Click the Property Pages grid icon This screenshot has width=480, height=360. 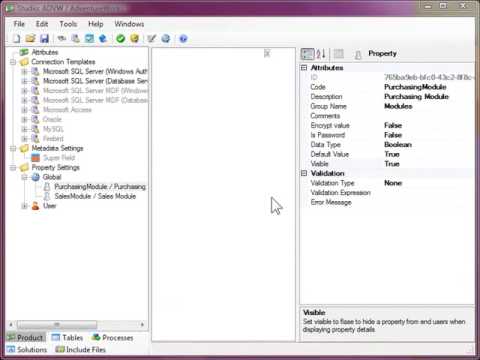339,54
